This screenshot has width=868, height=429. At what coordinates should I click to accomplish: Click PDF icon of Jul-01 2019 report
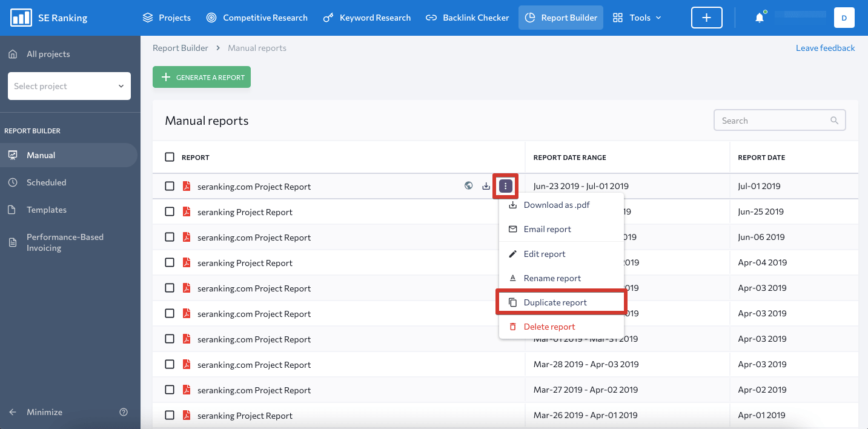pyautogui.click(x=187, y=186)
